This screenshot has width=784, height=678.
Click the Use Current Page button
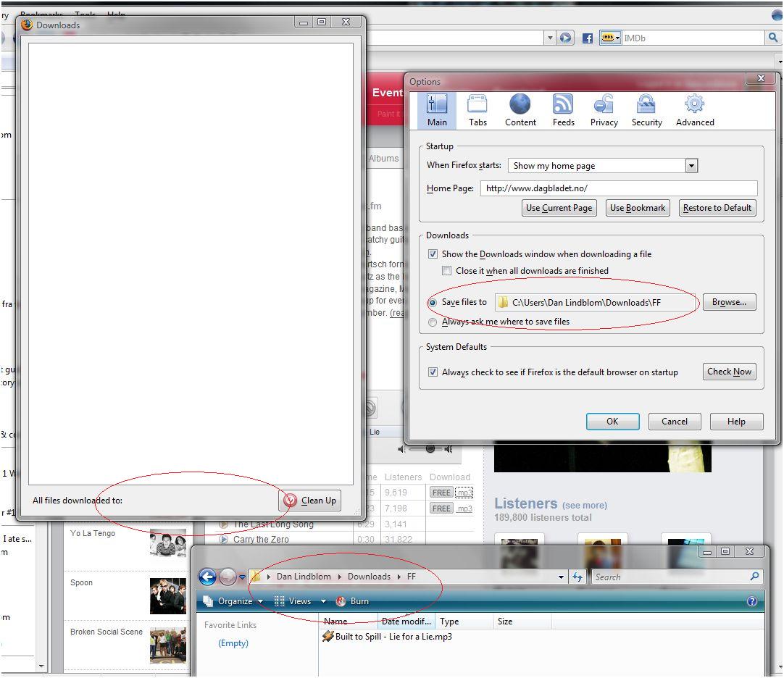click(x=559, y=207)
